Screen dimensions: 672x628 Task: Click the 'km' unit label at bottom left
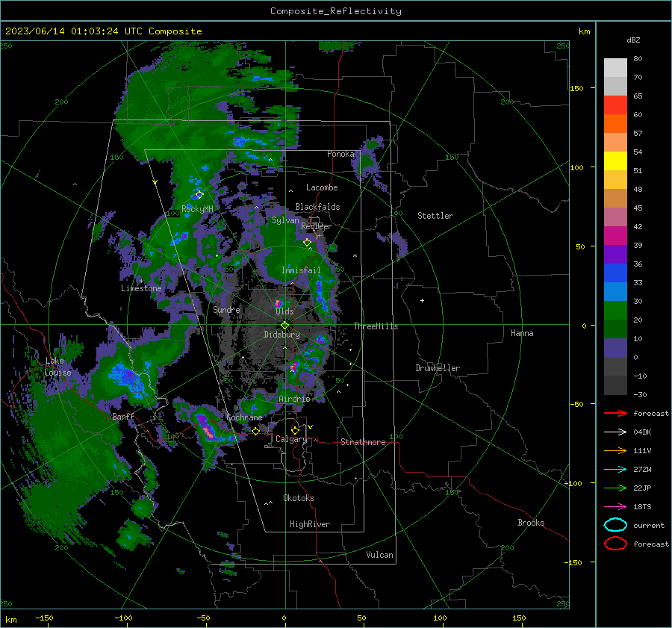[x=10, y=620]
